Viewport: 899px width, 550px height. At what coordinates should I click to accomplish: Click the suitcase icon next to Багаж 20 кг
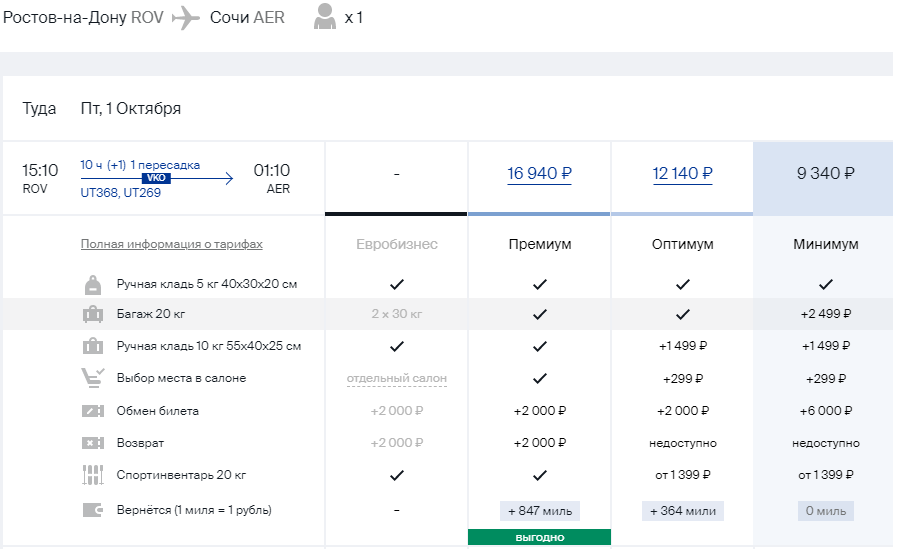(x=93, y=314)
